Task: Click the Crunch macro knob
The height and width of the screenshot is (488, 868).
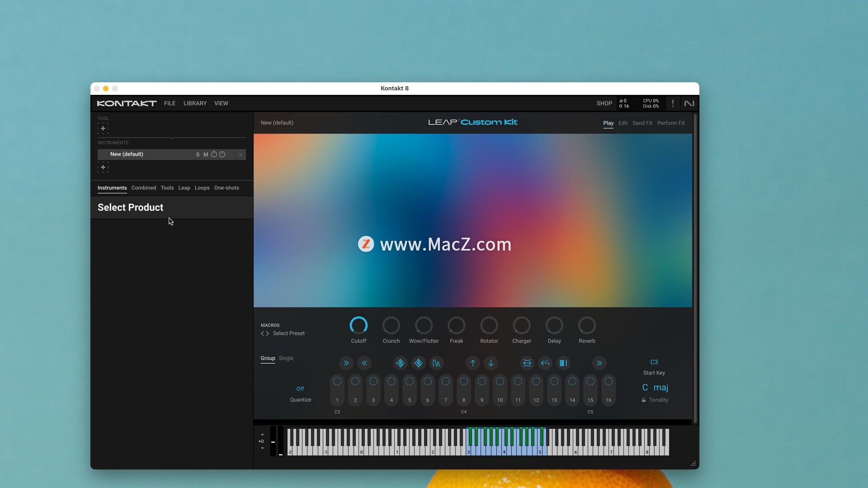Action: pyautogui.click(x=391, y=325)
